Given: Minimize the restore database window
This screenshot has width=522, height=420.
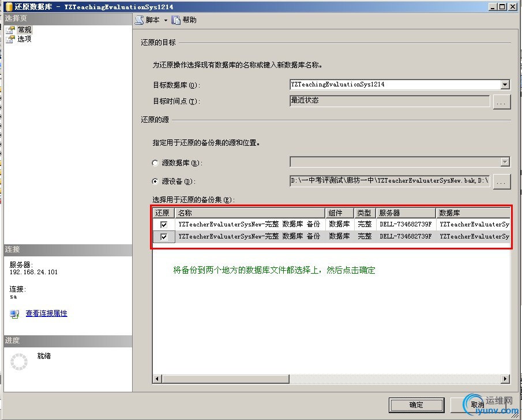Looking at the screenshot, I should click(x=493, y=7).
